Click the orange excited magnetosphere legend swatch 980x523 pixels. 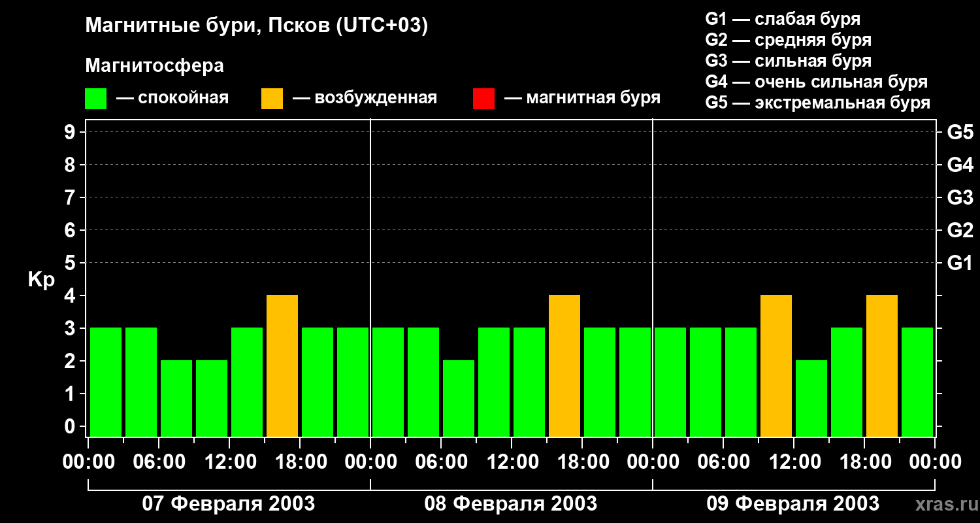[272, 99]
